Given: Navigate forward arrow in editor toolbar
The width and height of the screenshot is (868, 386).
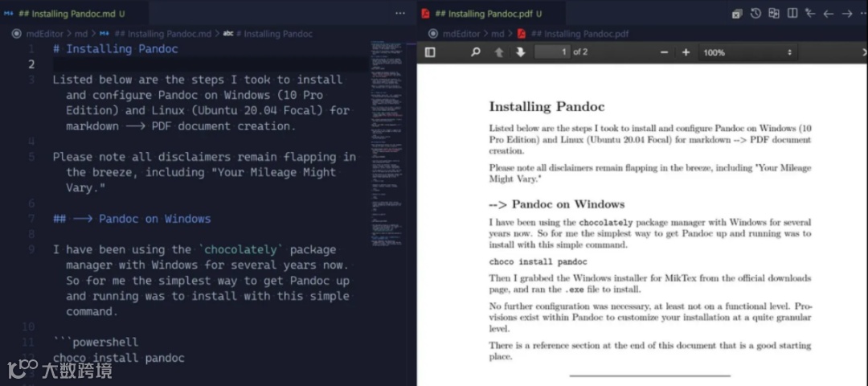Looking at the screenshot, I should pyautogui.click(x=847, y=14).
